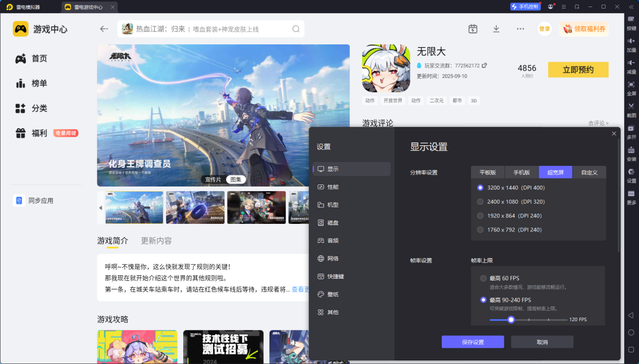
Task: Switch to the 自定义 resolution tab
Action: (589, 172)
